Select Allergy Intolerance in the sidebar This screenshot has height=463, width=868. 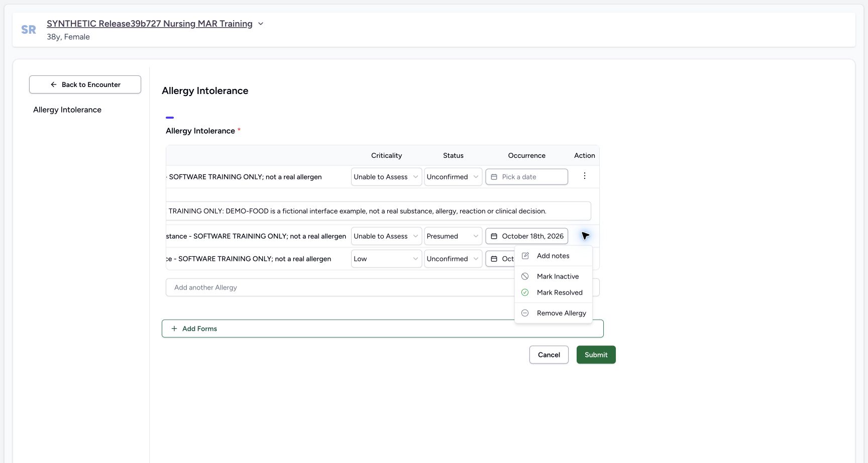[67, 110]
